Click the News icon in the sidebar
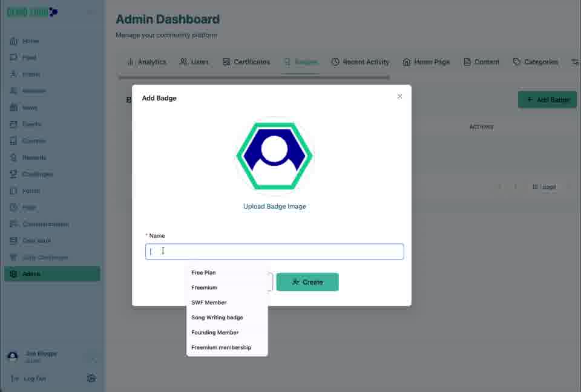Viewport: 581px width, 392px height. click(x=13, y=108)
